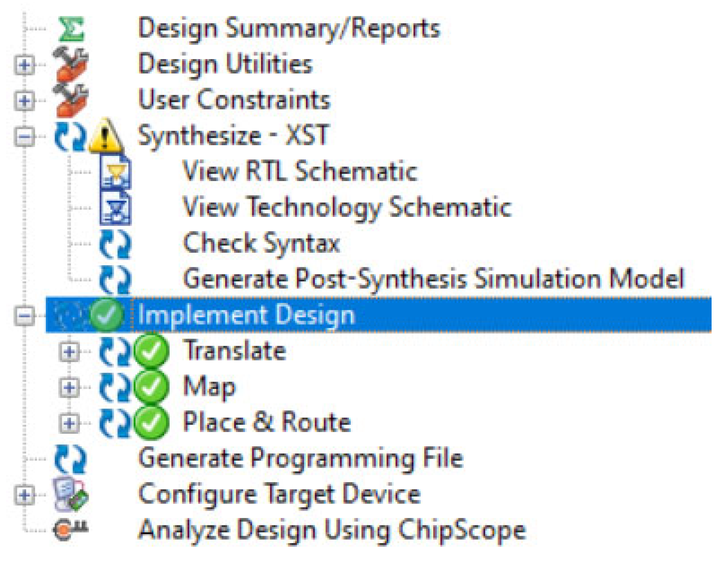This screenshot has width=728, height=563.
Task: Click the View Technology Schematic document icon
Action: point(115,208)
